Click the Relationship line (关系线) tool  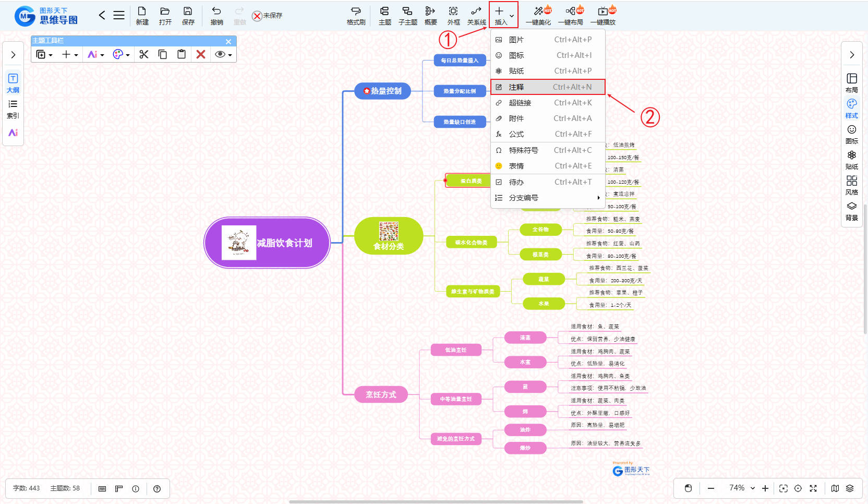pos(476,15)
